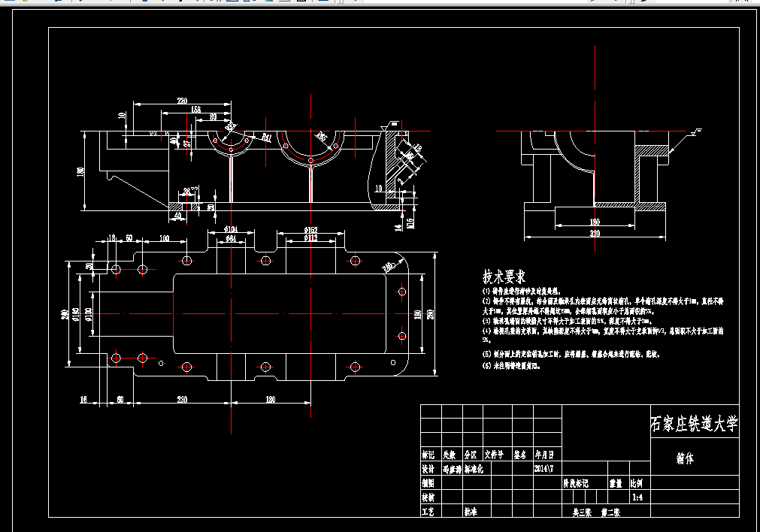Select the 年月日 date header cell
This screenshot has width=760, height=532.
click(544, 455)
